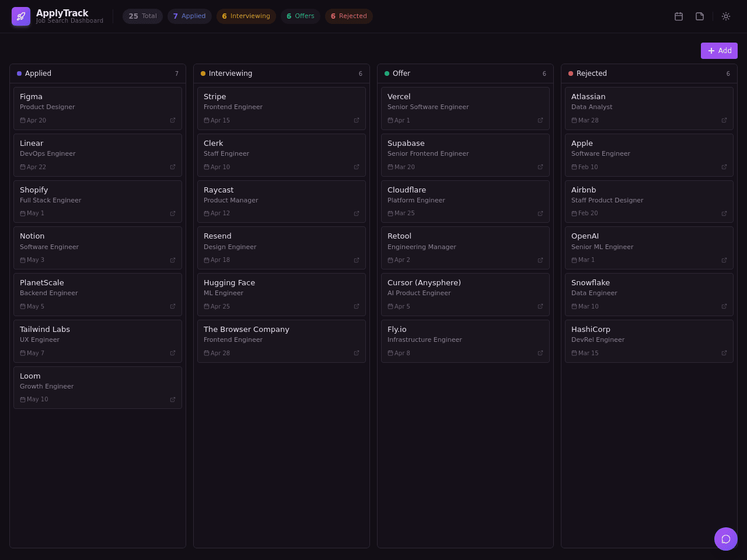Viewport: 747px width, 560px height.
Task: Open external link on Snowflake card
Action: click(x=724, y=306)
